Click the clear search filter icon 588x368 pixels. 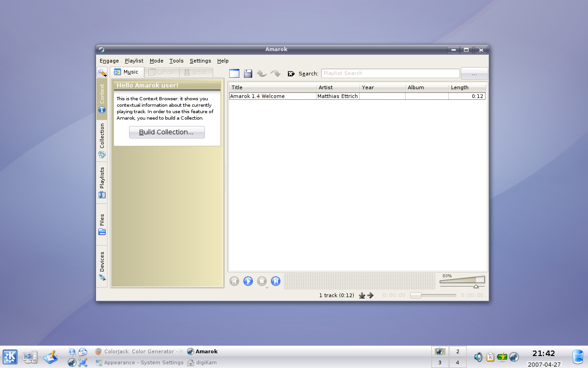tap(291, 74)
